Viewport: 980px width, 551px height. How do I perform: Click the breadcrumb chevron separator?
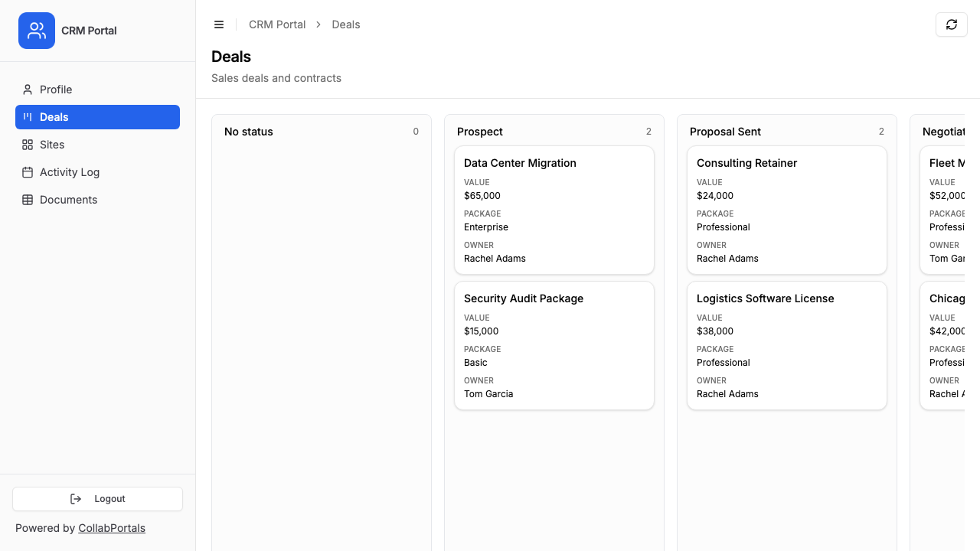[x=318, y=24]
